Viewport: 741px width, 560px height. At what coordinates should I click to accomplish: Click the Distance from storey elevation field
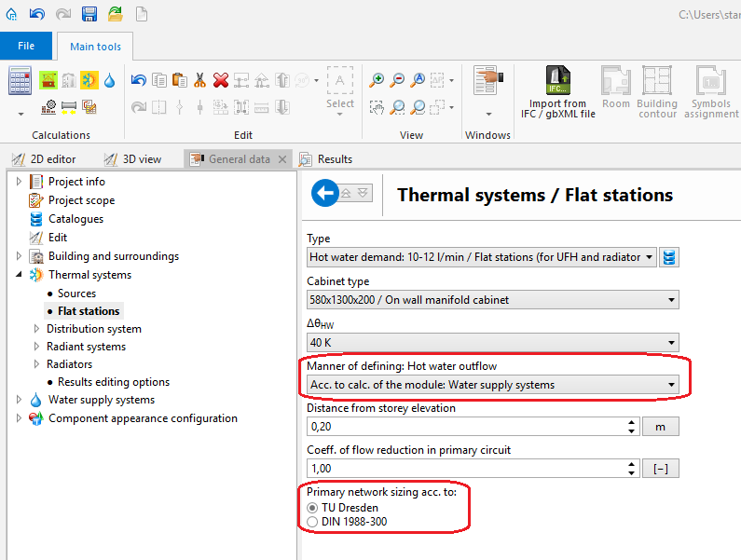point(464,427)
